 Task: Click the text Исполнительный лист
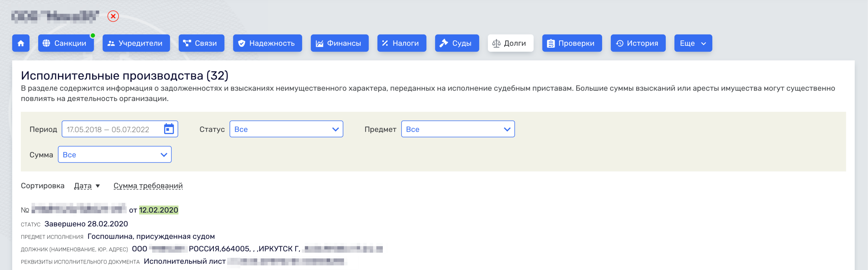(185, 262)
